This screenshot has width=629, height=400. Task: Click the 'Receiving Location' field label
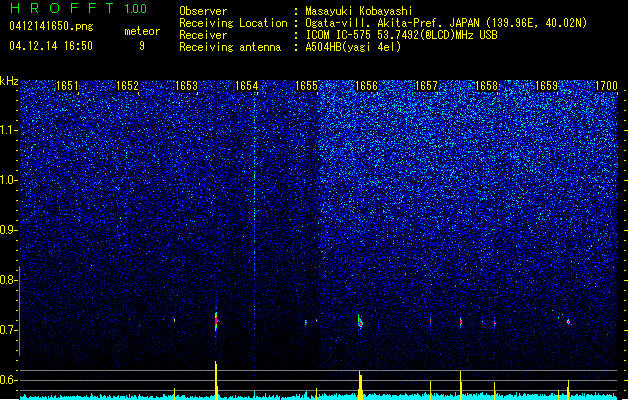click(233, 23)
